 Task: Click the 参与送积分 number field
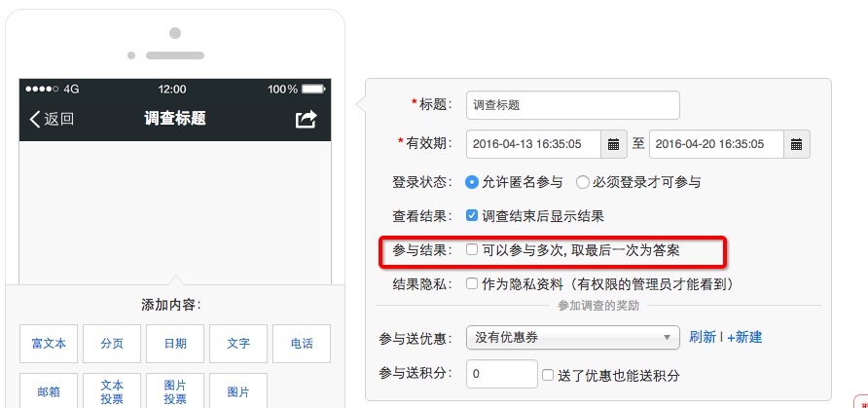[502, 374]
